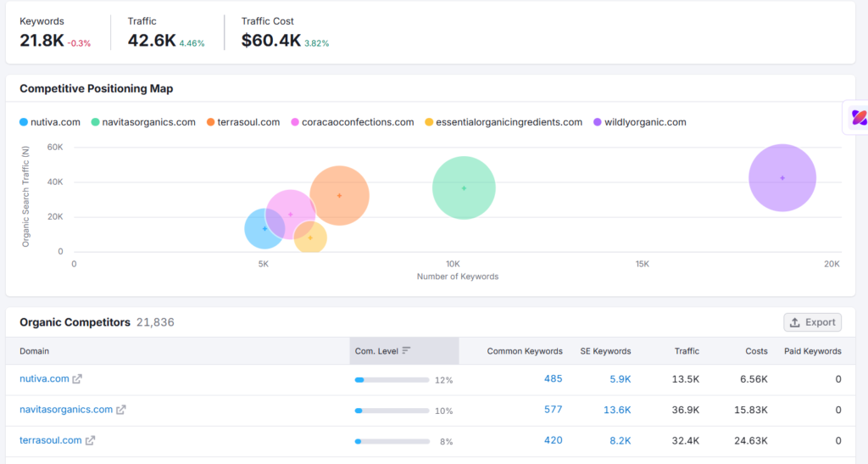This screenshot has height=464, width=868.
Task: Open 577 common keywords for navitasorganics.com
Action: pos(553,410)
